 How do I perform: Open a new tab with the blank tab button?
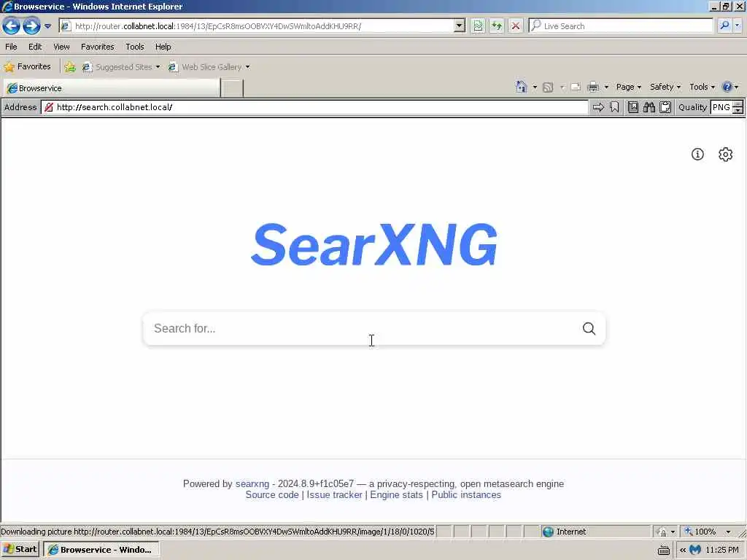tap(233, 88)
